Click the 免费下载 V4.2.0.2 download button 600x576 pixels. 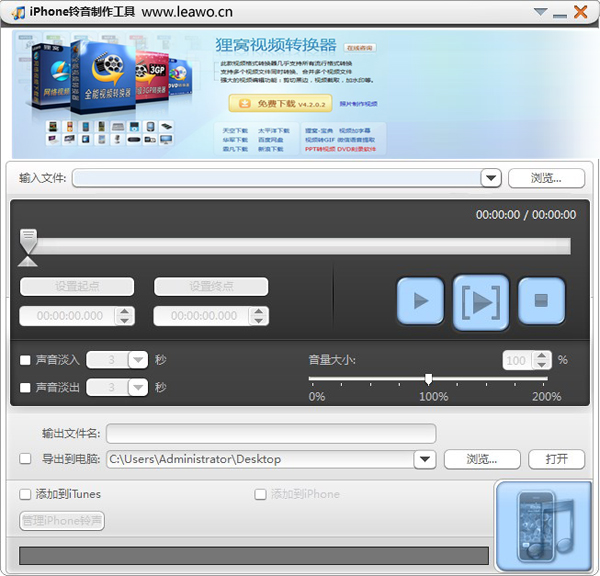pos(280,103)
